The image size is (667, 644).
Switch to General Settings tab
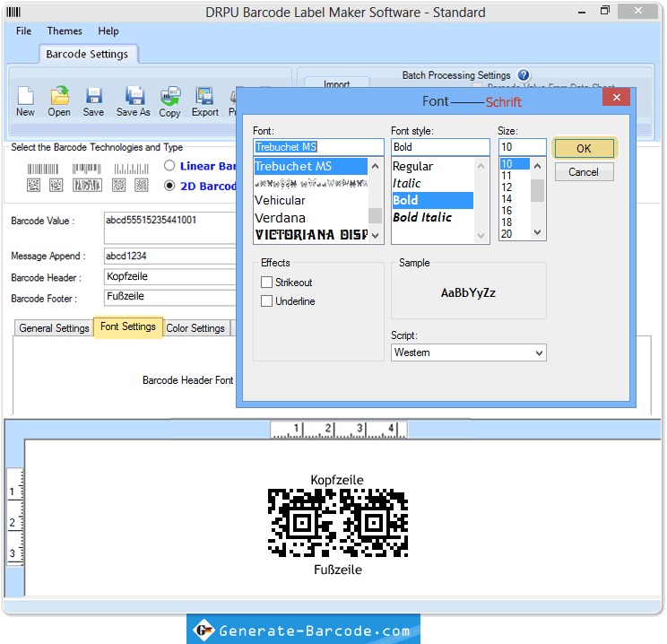[54, 328]
